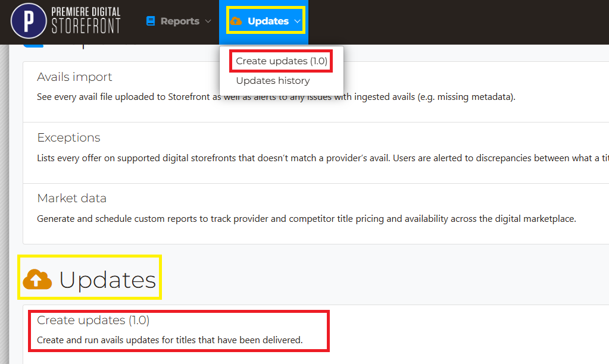The image size is (609, 364).
Task: Open the Exceptions report heading
Action: click(68, 137)
